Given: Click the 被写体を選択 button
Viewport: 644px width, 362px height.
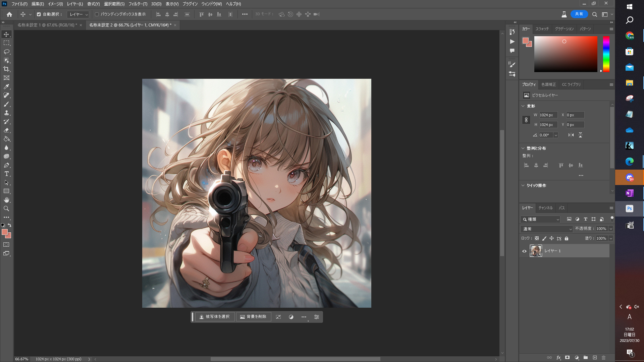Looking at the screenshot, I should [215, 317].
